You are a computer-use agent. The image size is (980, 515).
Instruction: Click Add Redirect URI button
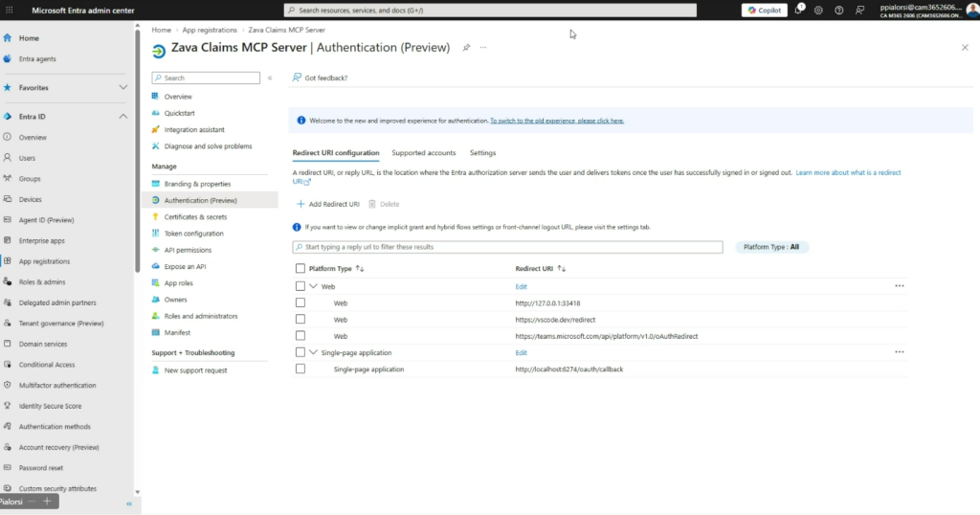tap(327, 204)
